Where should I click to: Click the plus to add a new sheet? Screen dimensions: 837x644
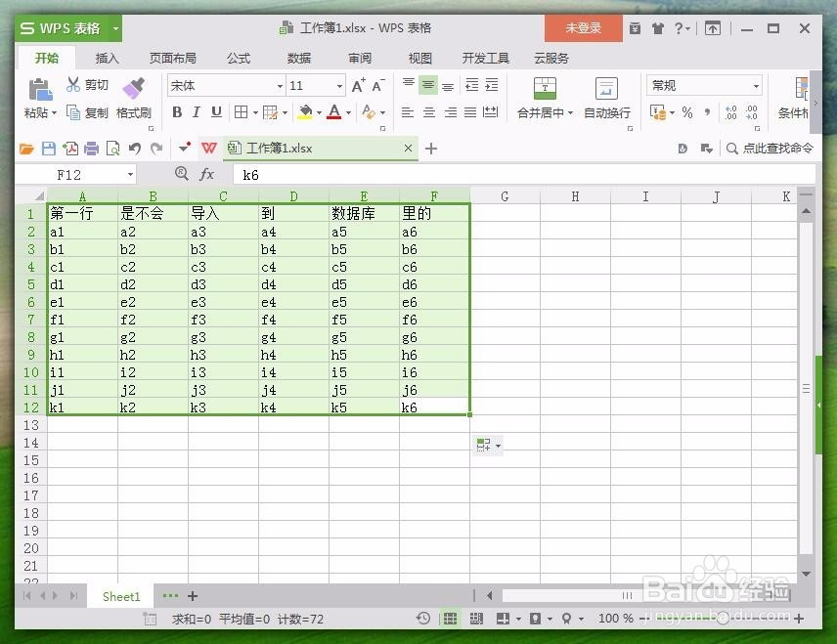tap(192, 596)
